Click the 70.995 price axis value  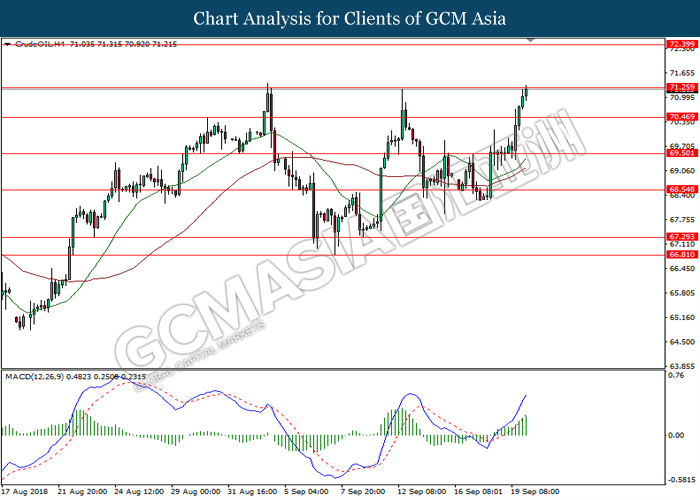tap(683, 97)
